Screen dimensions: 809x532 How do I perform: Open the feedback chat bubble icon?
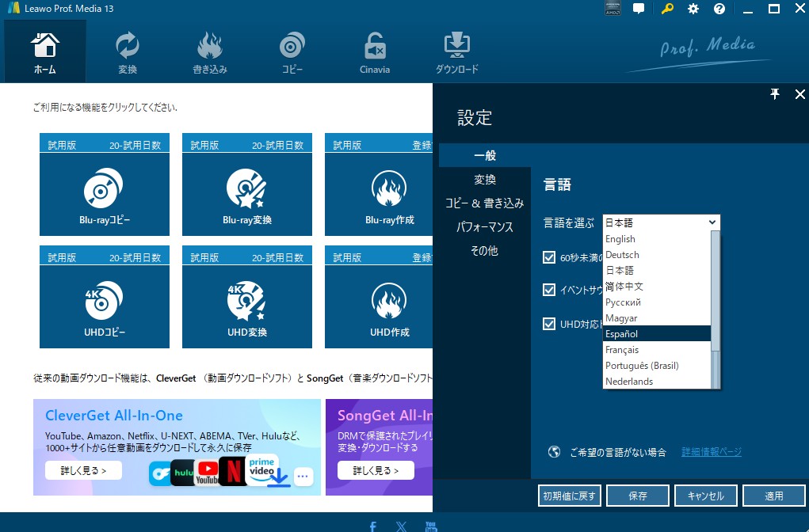coord(639,9)
